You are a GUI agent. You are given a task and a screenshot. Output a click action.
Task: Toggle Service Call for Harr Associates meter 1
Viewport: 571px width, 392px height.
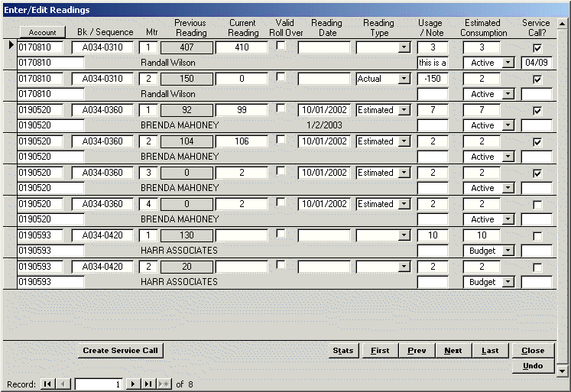point(537,236)
